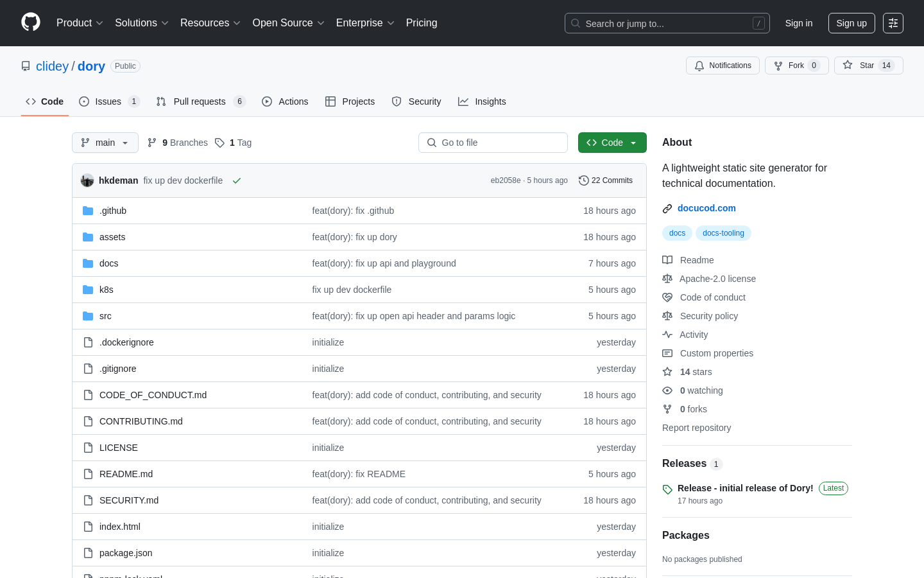Screen dimensions: 924x578
Task: Open the .github folder icon
Action: [88, 211]
